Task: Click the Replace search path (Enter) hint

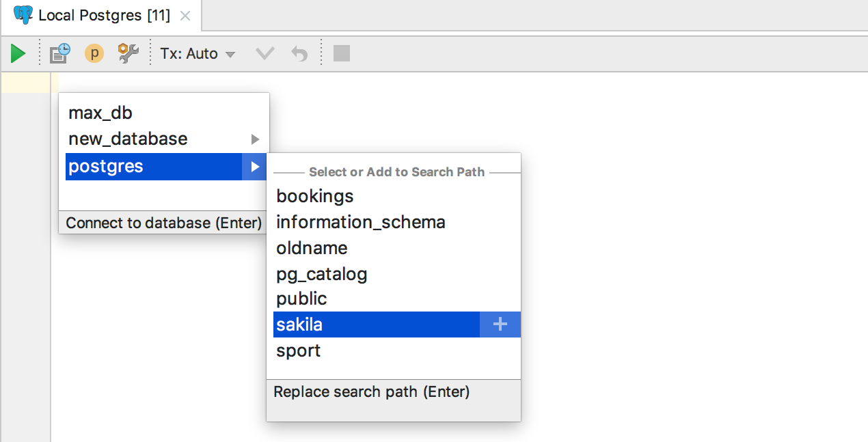Action: point(372,392)
